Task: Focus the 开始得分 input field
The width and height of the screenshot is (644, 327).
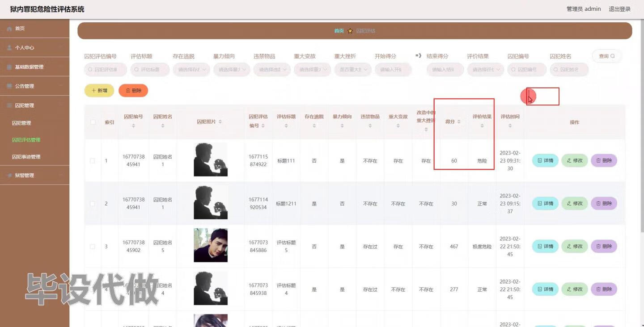Action: pos(393,70)
